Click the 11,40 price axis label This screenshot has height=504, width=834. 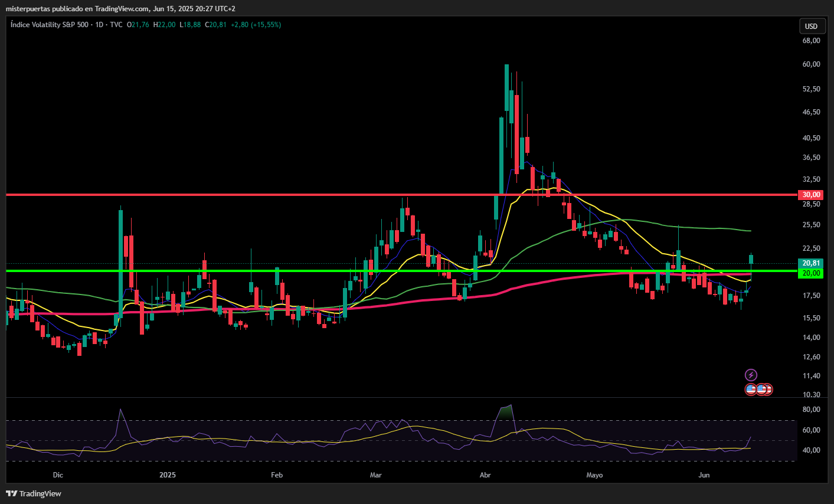tap(812, 376)
